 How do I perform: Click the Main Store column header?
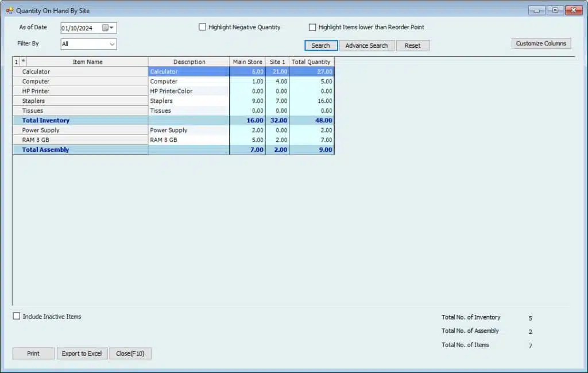tap(247, 61)
